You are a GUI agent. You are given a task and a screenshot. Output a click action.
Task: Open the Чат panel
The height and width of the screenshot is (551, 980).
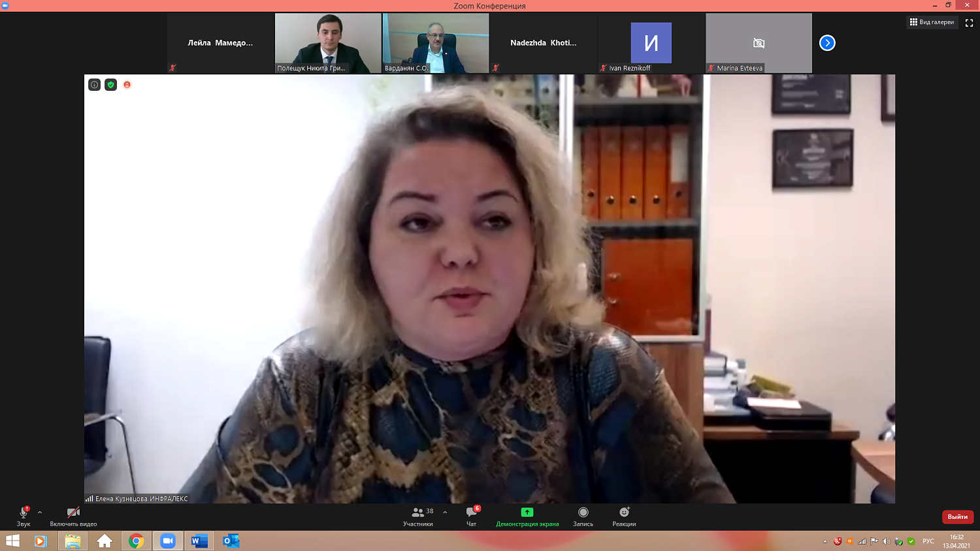coord(471,515)
